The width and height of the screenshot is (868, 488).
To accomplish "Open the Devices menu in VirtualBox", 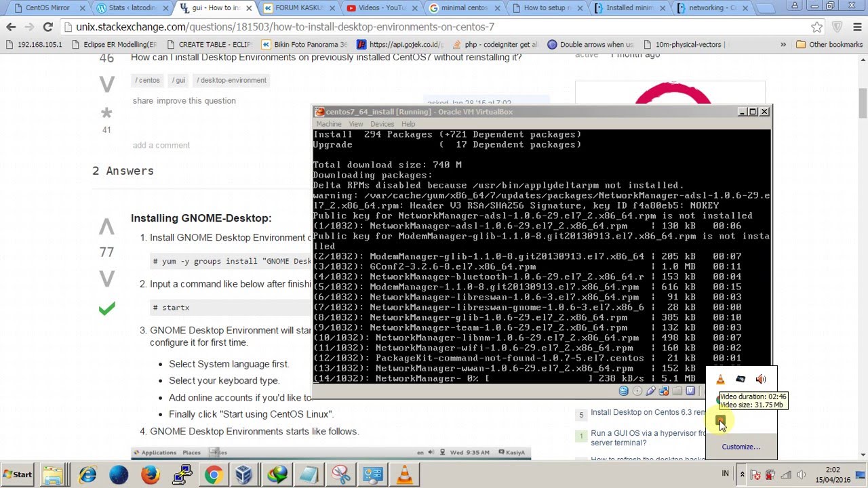I will pyautogui.click(x=382, y=124).
